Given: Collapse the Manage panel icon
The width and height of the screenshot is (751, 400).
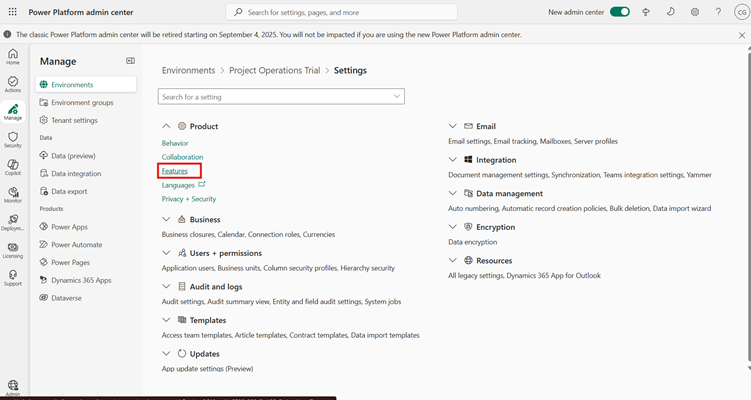Looking at the screenshot, I should click(x=130, y=61).
